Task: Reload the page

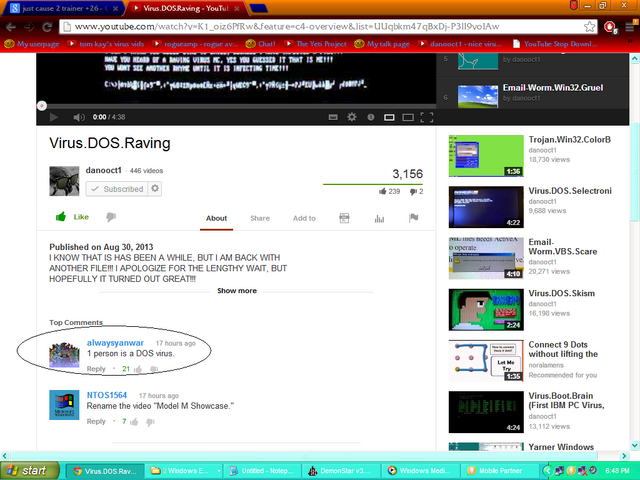Action: 47,27
